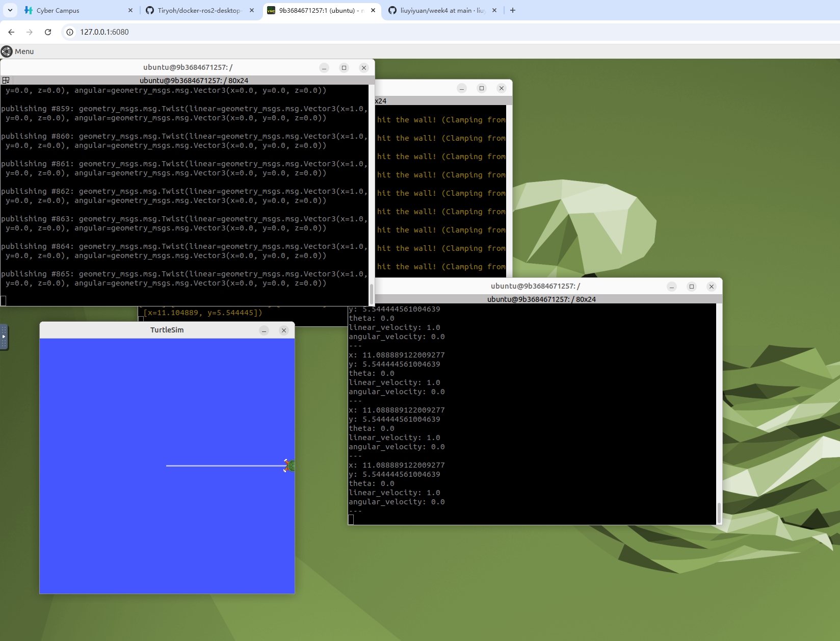840x641 pixels.
Task: Switch to liuyiyuan/week4 GitHub tab
Action: tap(442, 10)
